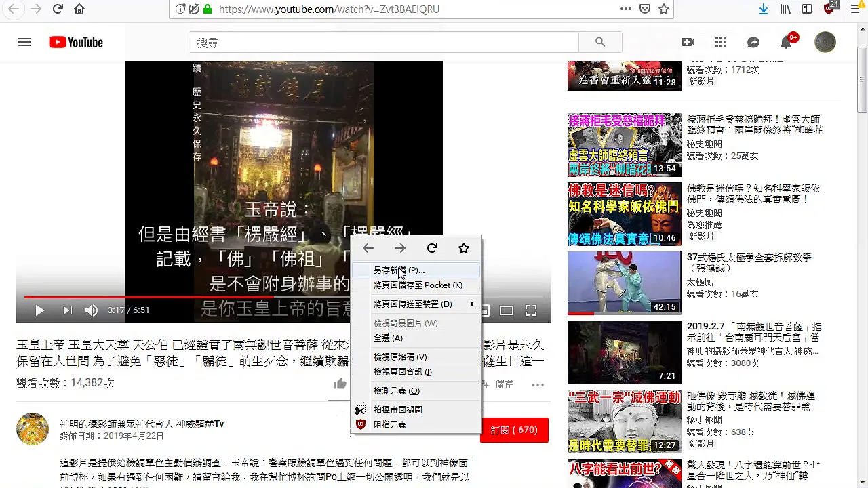Enter full screen video mode
The image size is (868, 488).
pos(531,310)
